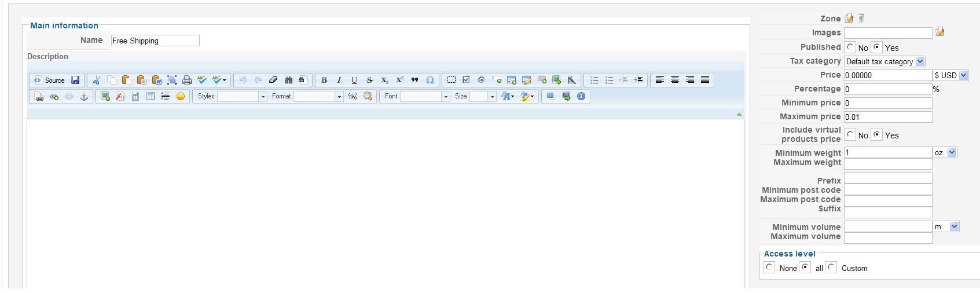The height and width of the screenshot is (293, 980).
Task: Increase indent of text
Action: coord(639,80)
